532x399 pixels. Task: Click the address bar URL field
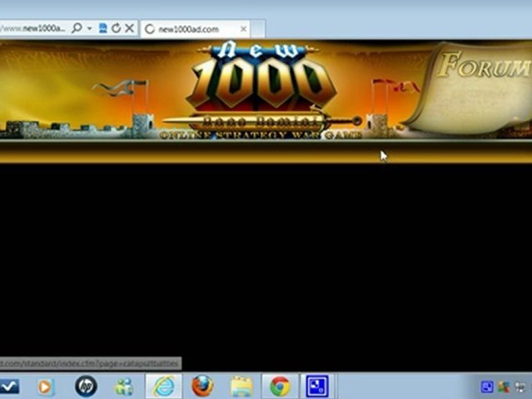coord(34,28)
